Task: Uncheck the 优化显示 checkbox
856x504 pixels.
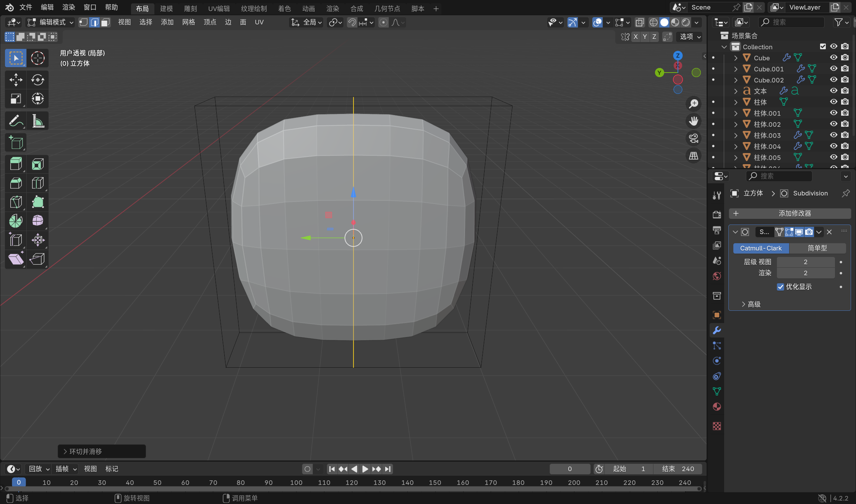Action: point(780,287)
